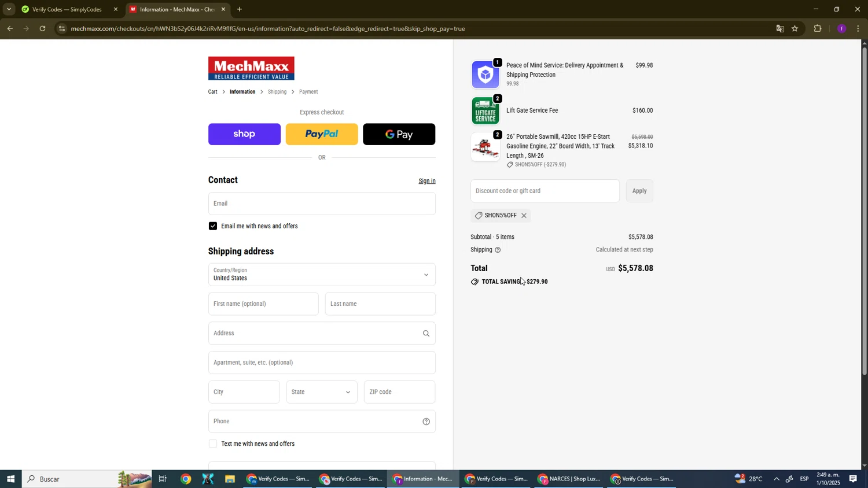Image resolution: width=868 pixels, height=488 pixels.
Task: Open the Country/Region dropdown
Action: coord(322,275)
